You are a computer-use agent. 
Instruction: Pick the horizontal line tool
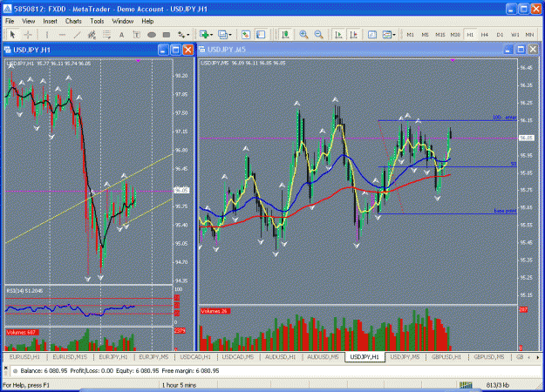coord(62,35)
